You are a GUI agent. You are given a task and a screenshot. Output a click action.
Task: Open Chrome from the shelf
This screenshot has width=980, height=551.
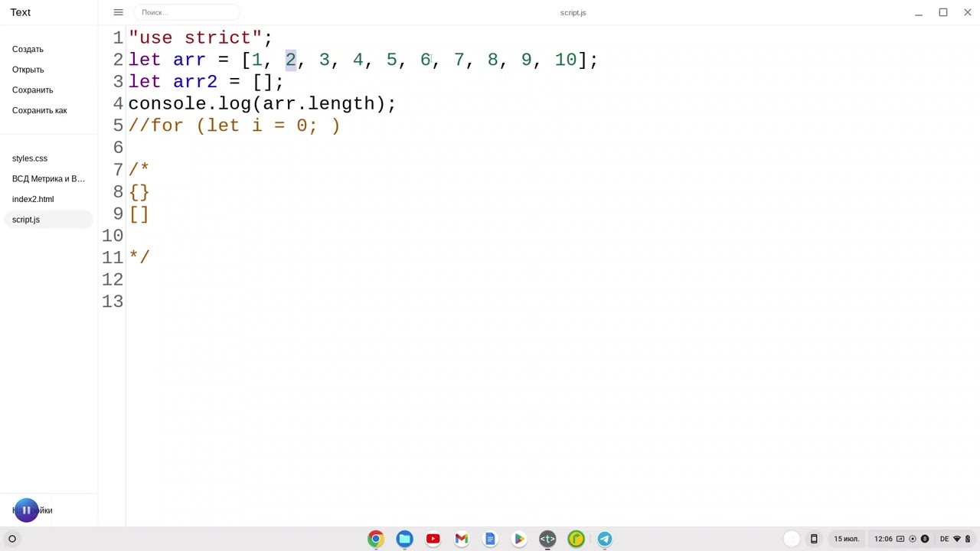[x=375, y=539]
